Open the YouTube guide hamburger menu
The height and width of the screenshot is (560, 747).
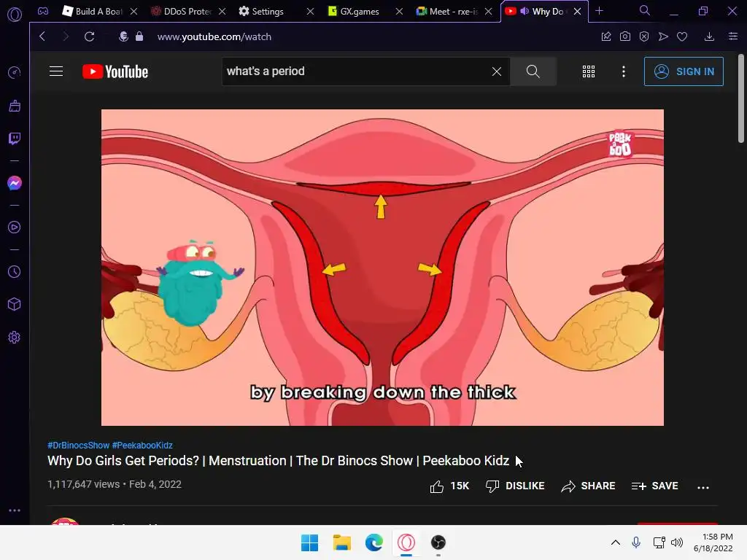click(56, 71)
